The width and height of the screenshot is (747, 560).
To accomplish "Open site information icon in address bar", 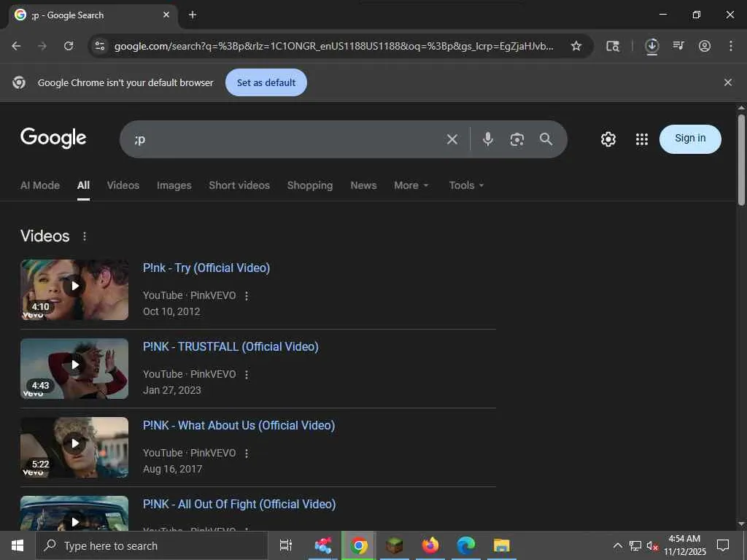I will [100, 46].
